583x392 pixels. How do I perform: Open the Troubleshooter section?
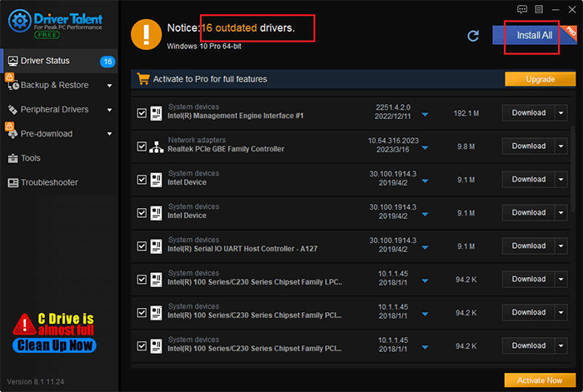(x=59, y=183)
